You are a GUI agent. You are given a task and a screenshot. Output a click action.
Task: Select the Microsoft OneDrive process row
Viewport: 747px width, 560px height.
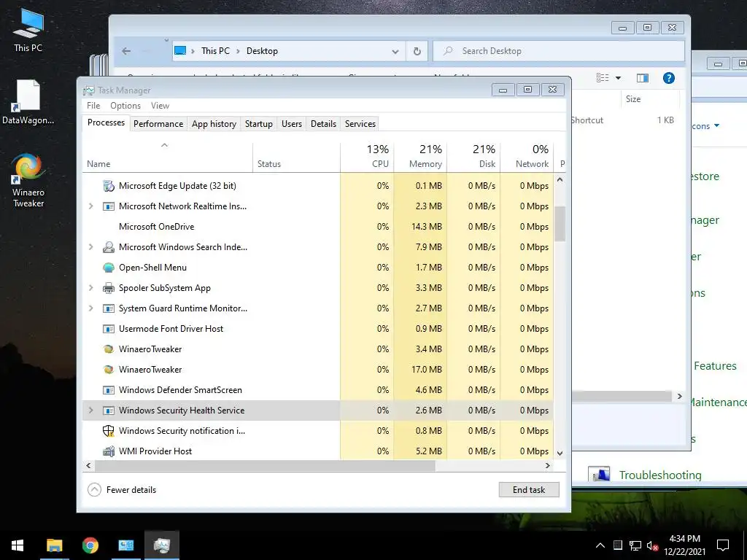(318, 227)
